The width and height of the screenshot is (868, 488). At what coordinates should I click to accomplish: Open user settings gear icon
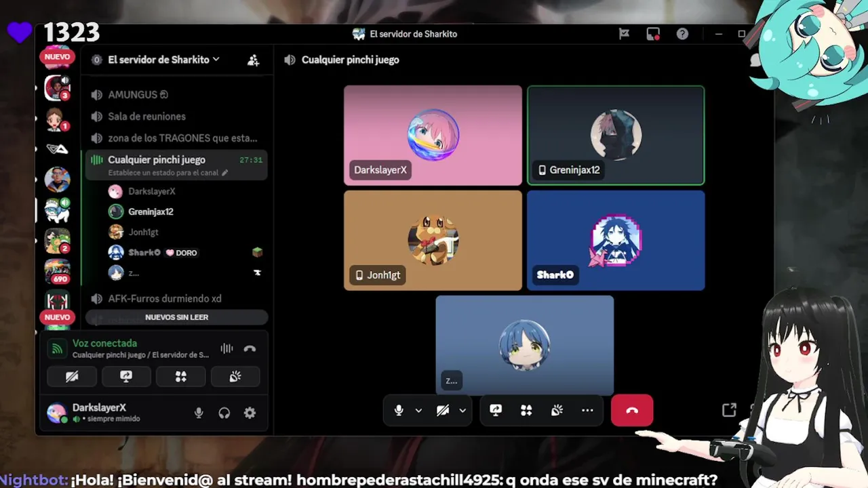pos(250,413)
